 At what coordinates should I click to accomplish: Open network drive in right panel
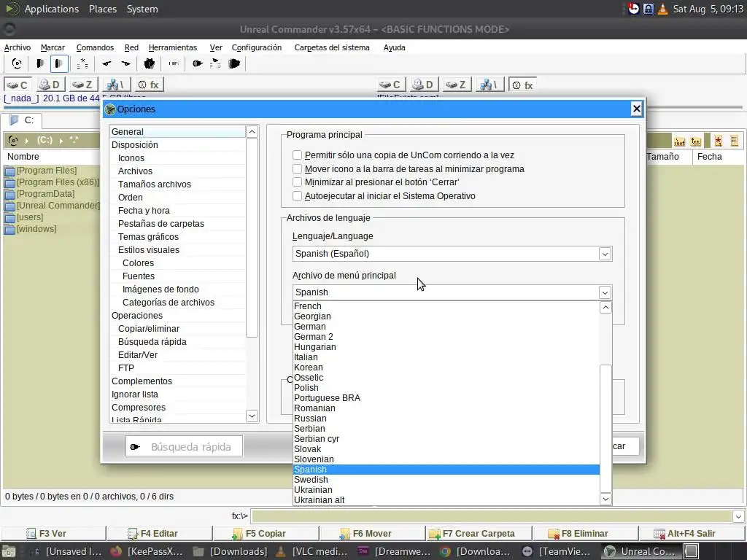tap(489, 85)
